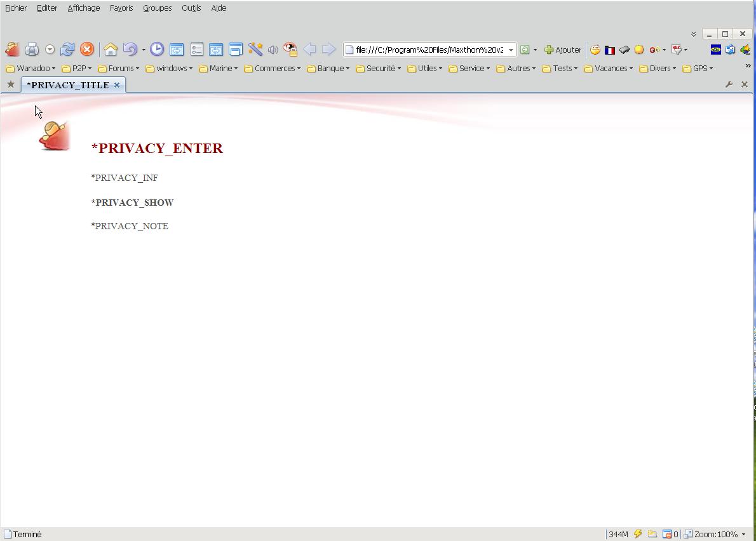Click the wrench icon on tab bar

point(729,84)
